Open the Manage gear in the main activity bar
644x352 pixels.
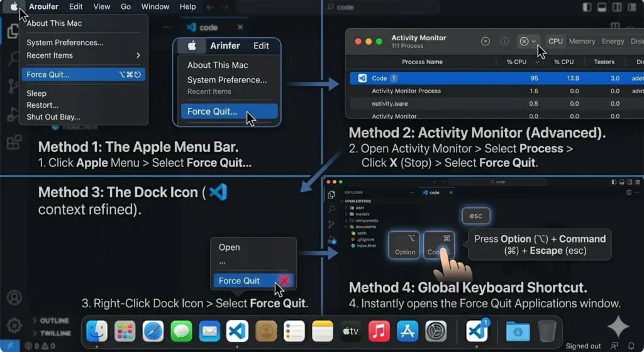(x=14, y=326)
